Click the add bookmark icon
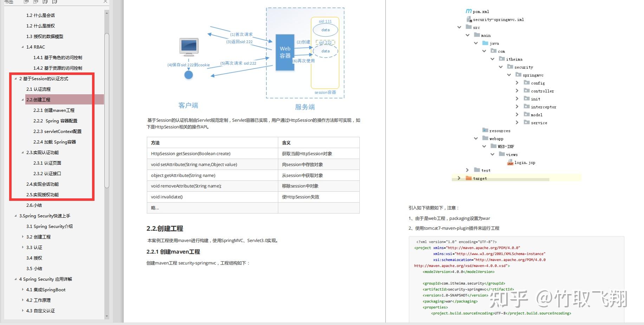 [45, 2]
